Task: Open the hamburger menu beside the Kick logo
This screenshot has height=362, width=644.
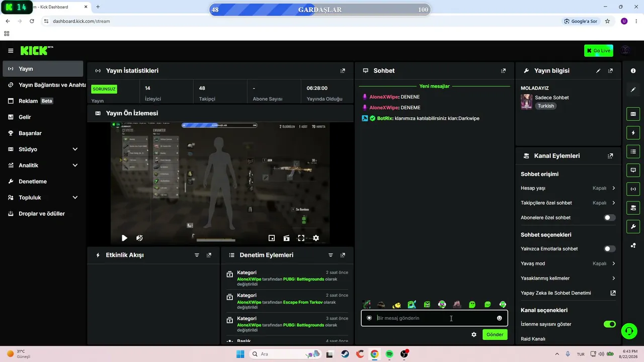Action: 11,50
